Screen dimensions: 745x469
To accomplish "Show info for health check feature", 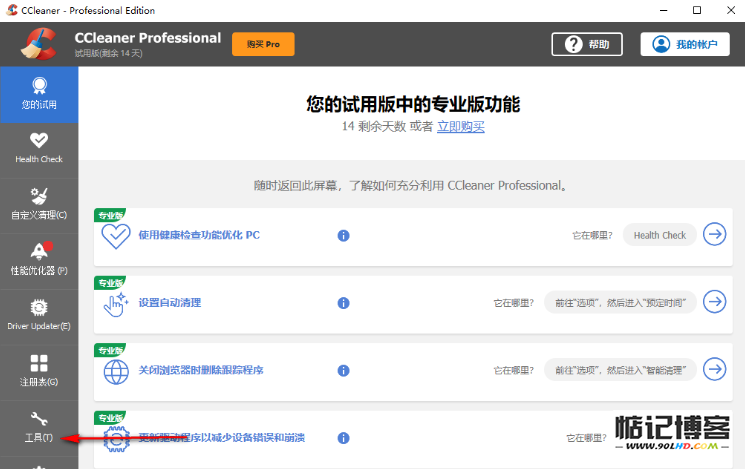I will coord(344,236).
